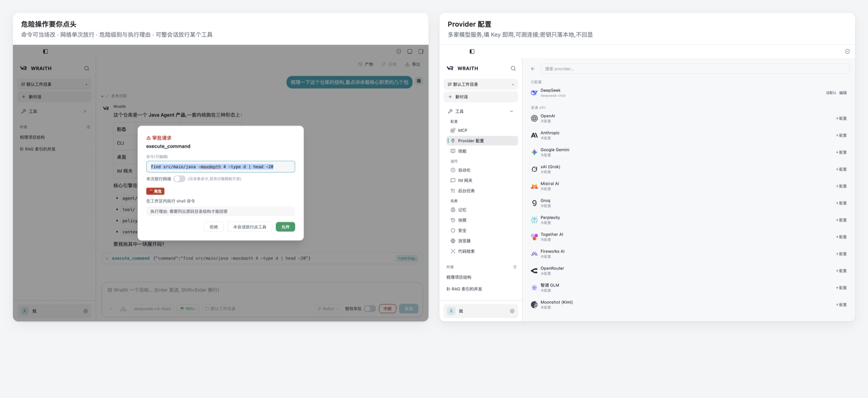This screenshot has width=868, height=398.
Task: Click the plus attach icon in the message composer
Action: point(111,309)
